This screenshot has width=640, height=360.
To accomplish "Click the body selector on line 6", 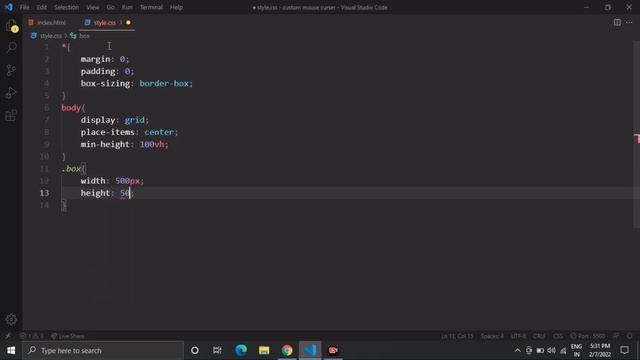I will pyautogui.click(x=71, y=108).
